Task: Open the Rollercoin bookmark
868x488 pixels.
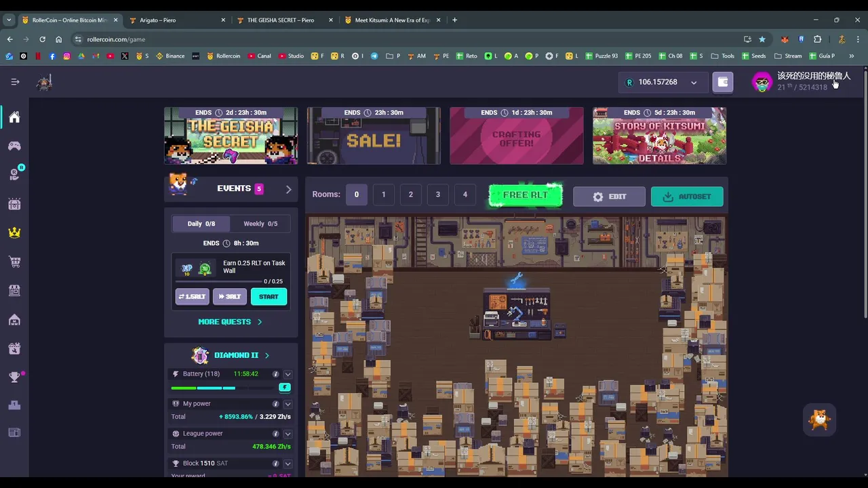Action: (x=223, y=56)
